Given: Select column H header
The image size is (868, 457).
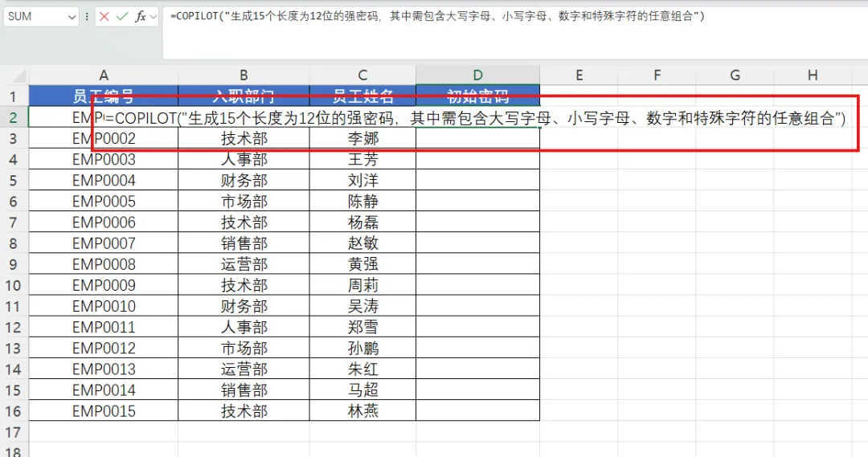Looking at the screenshot, I should pyautogui.click(x=813, y=75).
